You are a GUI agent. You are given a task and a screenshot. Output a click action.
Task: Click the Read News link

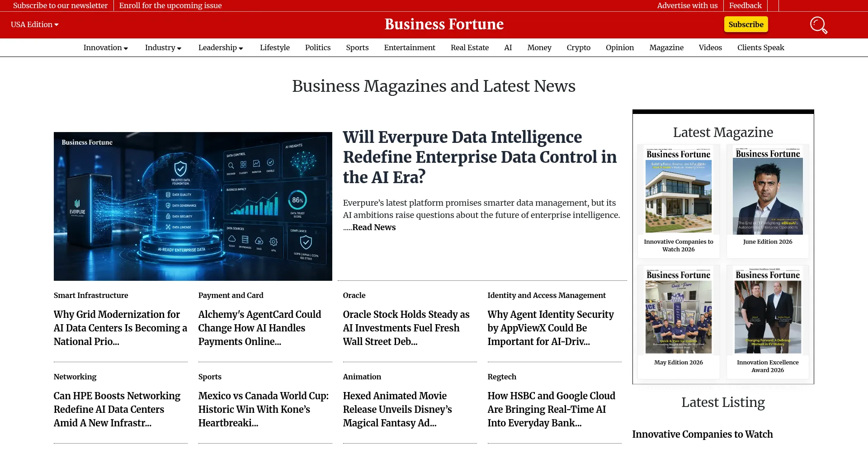pyautogui.click(x=374, y=227)
